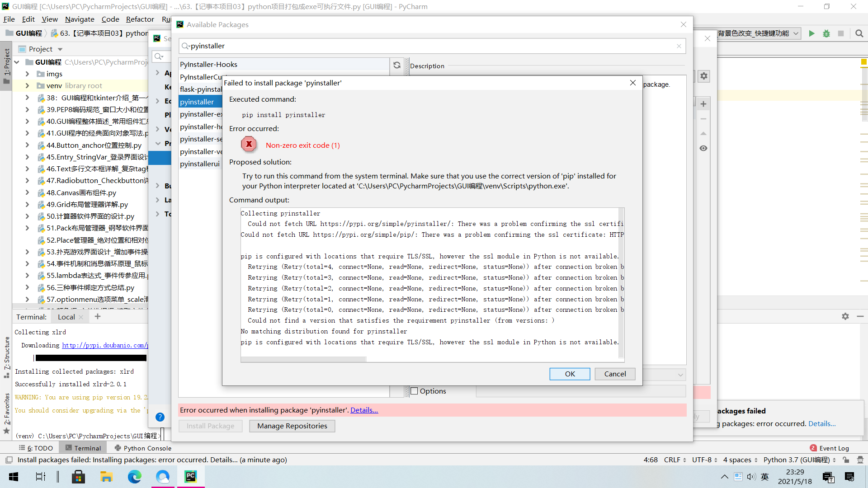This screenshot has height=488, width=868.
Task: Open 50.计算器软件界面的设计.py file
Action: (90, 216)
